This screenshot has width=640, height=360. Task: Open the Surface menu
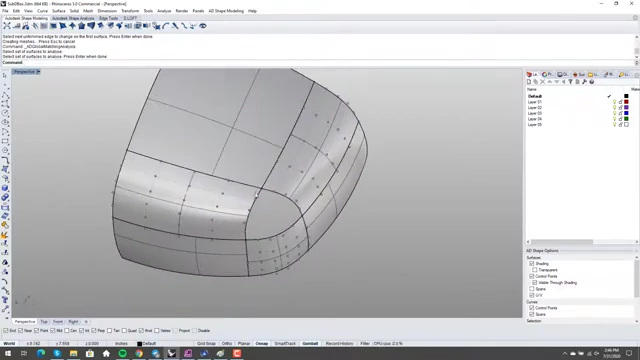(58, 11)
